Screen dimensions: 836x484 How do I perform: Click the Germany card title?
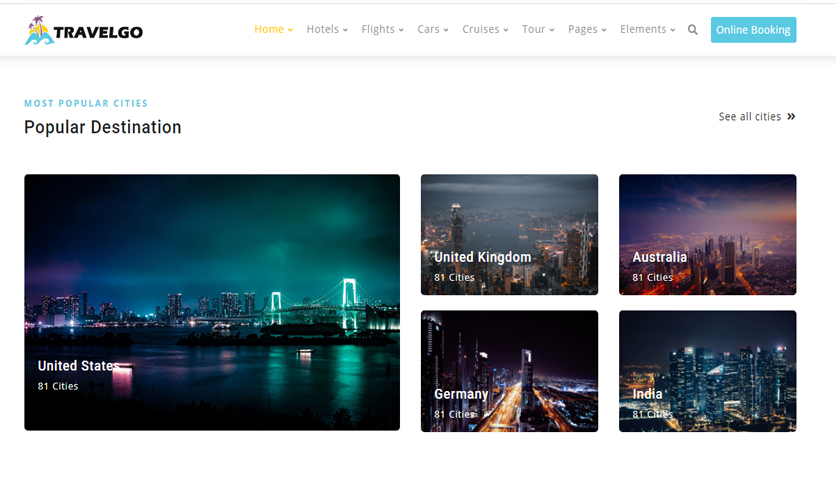tap(461, 394)
